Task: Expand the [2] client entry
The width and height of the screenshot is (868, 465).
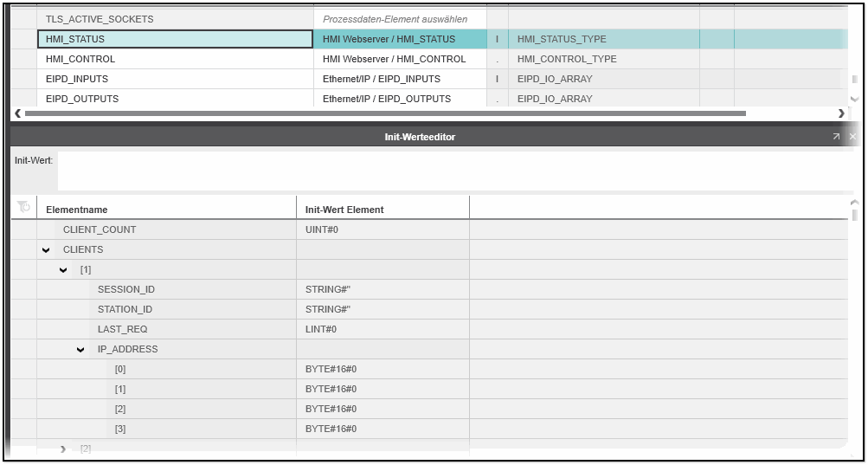Action: pyautogui.click(x=63, y=449)
